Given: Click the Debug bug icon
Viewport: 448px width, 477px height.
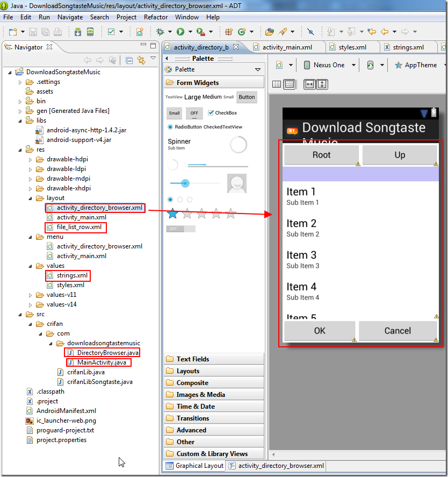Looking at the screenshot, I should pos(160,32).
